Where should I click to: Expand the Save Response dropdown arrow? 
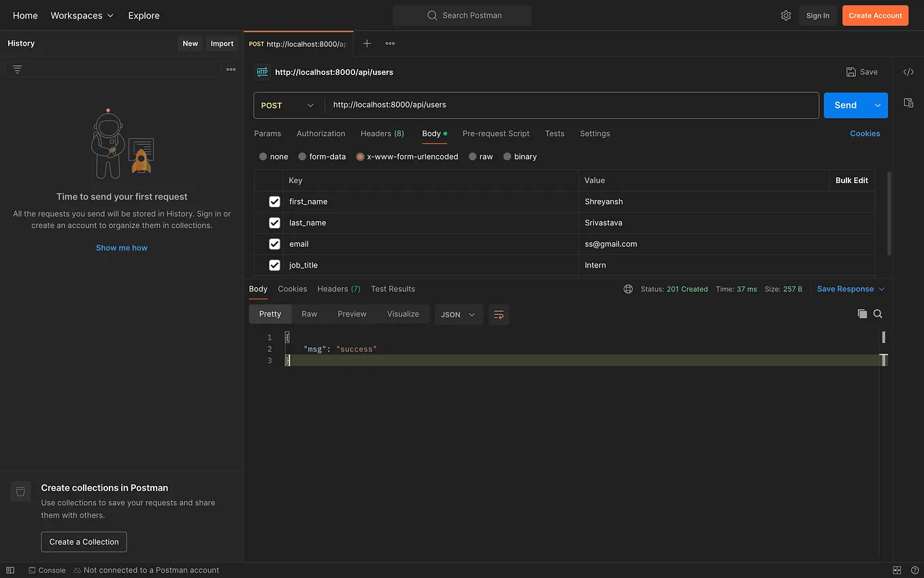click(x=882, y=289)
